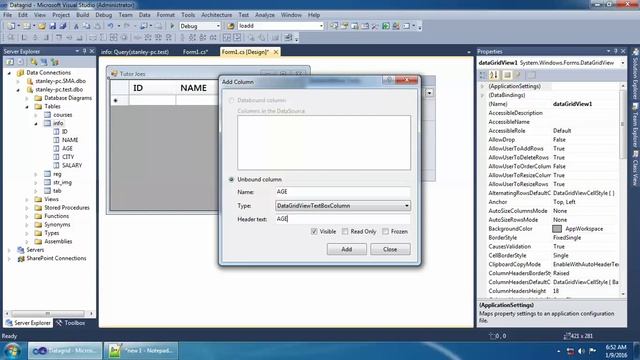Select the Unbound column radio button

(x=231, y=179)
